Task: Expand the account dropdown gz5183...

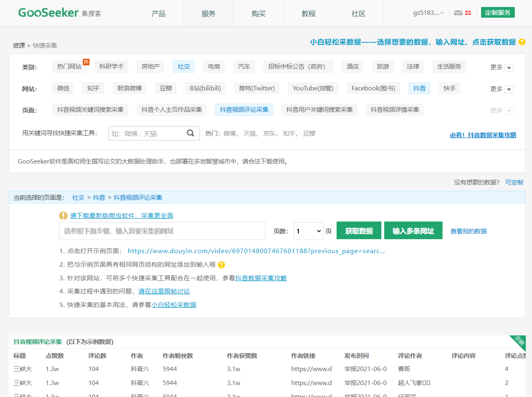Action: (x=428, y=13)
